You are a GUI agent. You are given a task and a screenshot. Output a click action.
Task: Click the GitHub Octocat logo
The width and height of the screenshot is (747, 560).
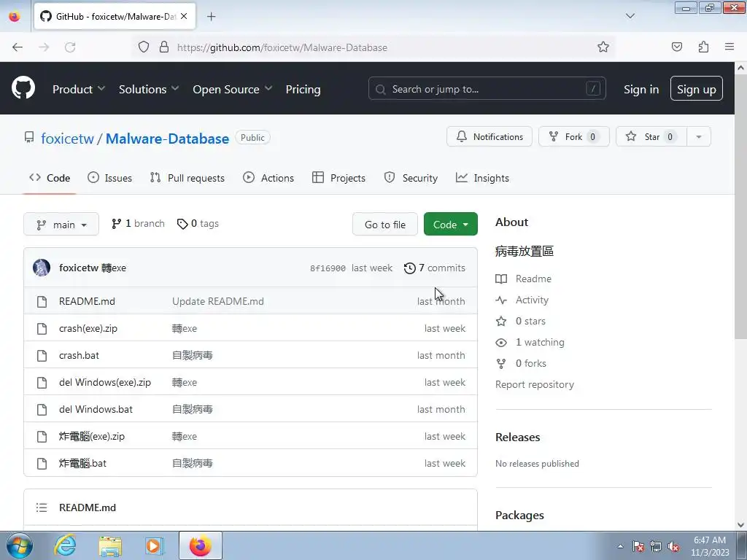pos(23,88)
